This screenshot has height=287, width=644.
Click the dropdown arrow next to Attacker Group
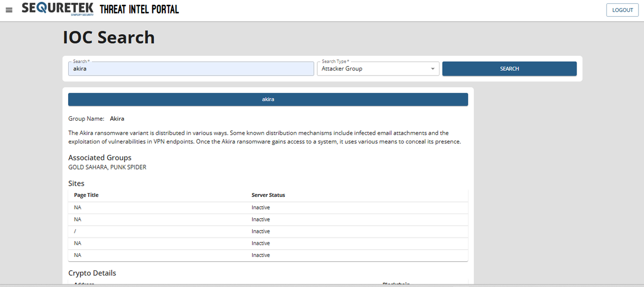(433, 69)
